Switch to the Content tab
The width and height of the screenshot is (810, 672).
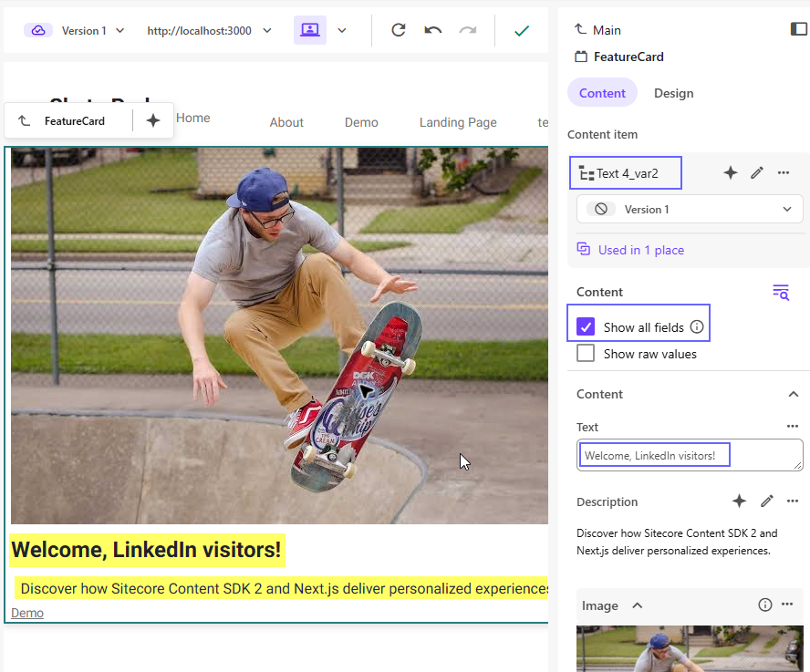[602, 93]
